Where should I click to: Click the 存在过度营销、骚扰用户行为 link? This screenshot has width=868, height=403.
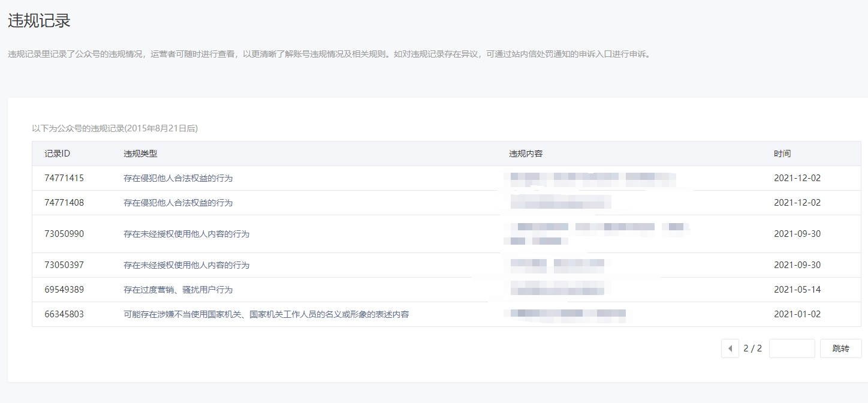click(178, 290)
